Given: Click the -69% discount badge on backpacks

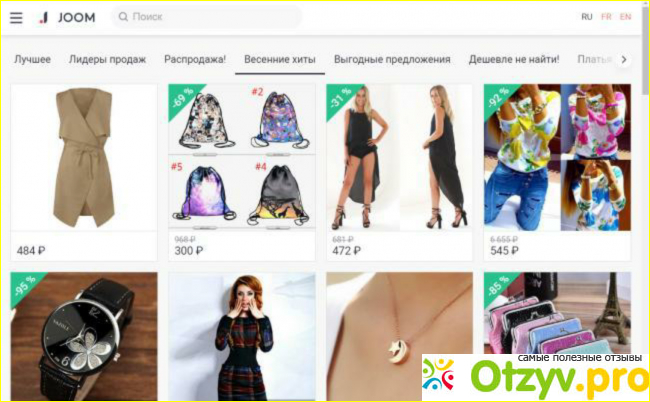Looking at the screenshot, I should point(182,99).
